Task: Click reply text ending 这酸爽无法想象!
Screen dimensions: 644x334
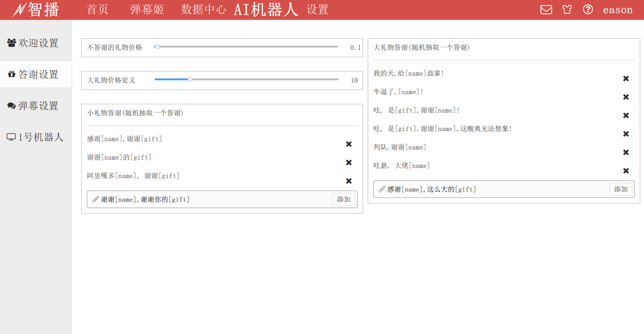Action: point(443,129)
